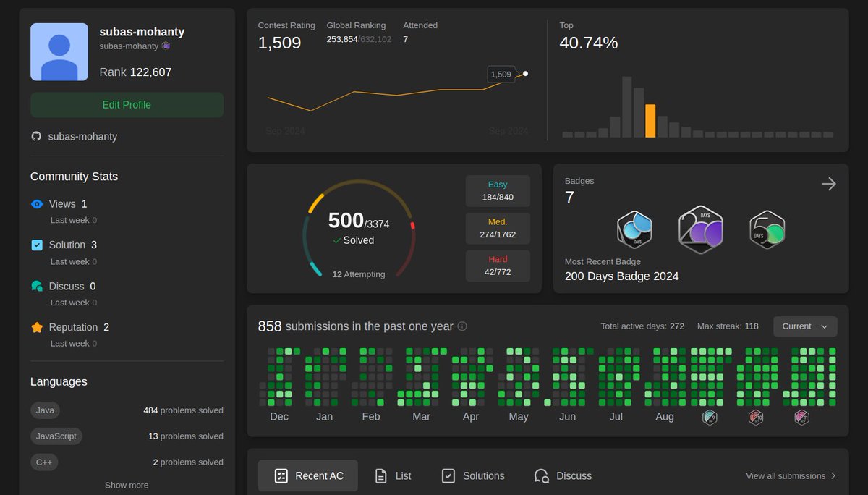Click the pink monthly badge icon numbered 11
The height and width of the screenshot is (495, 868).
tap(801, 418)
